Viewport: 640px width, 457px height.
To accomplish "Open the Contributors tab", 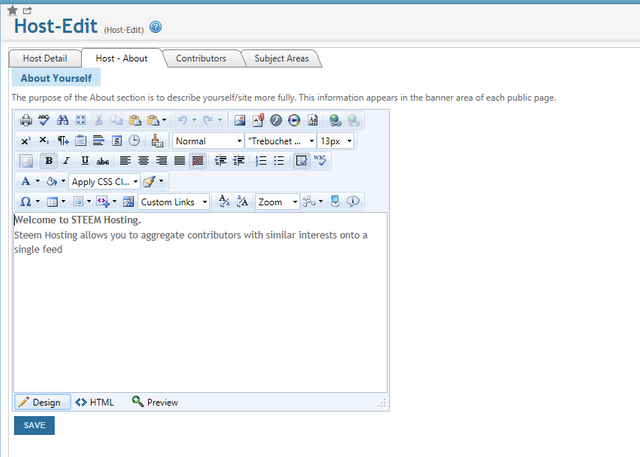I will click(x=201, y=59).
